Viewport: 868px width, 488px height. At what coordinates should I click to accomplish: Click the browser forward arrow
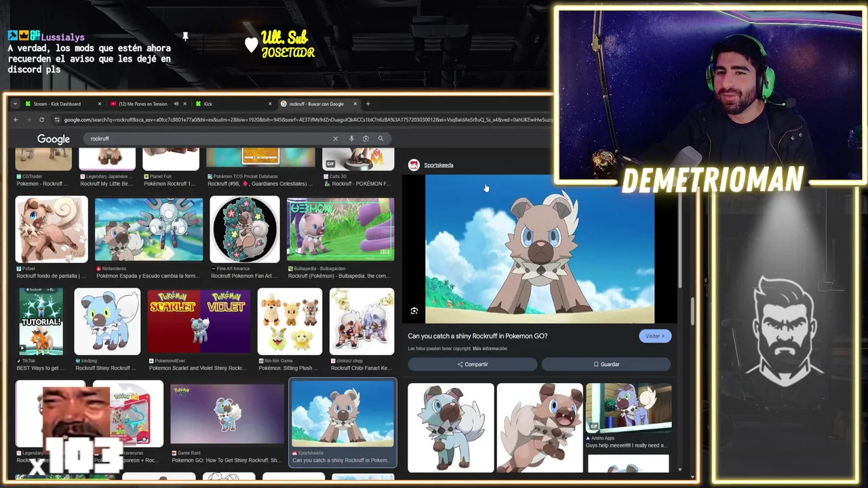click(28, 120)
